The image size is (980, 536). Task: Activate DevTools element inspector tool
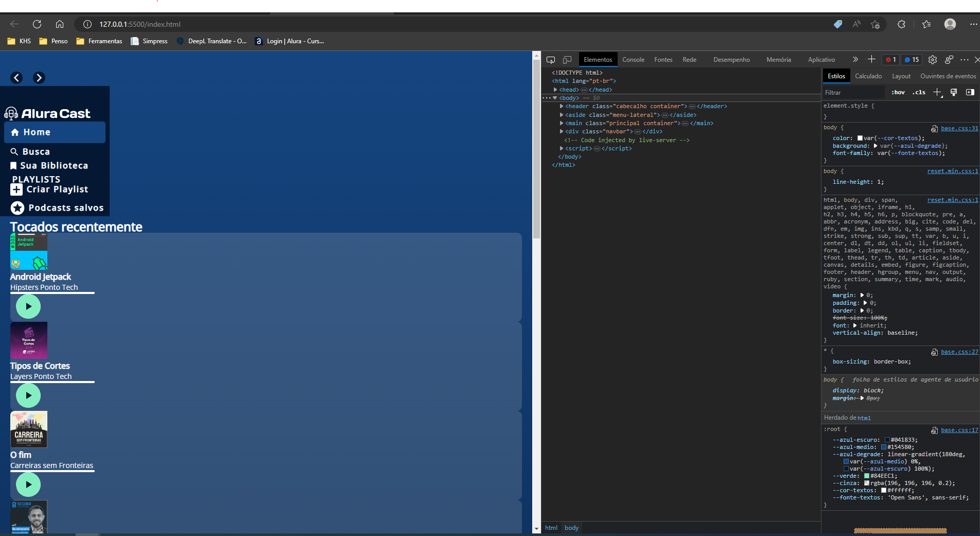coord(551,60)
